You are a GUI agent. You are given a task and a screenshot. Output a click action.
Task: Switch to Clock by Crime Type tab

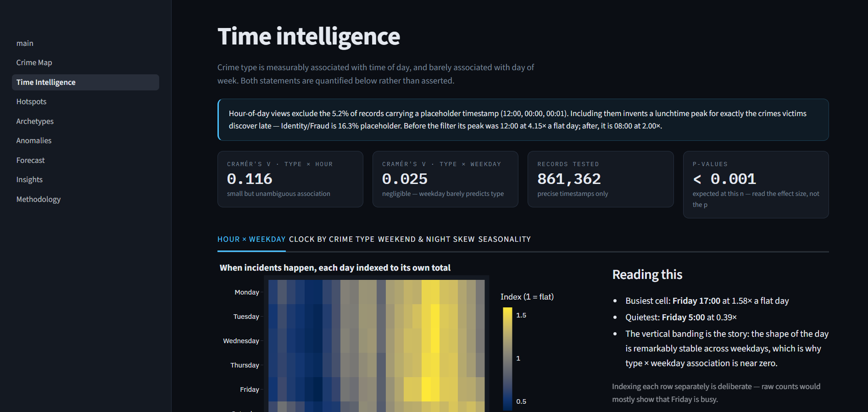(332, 239)
